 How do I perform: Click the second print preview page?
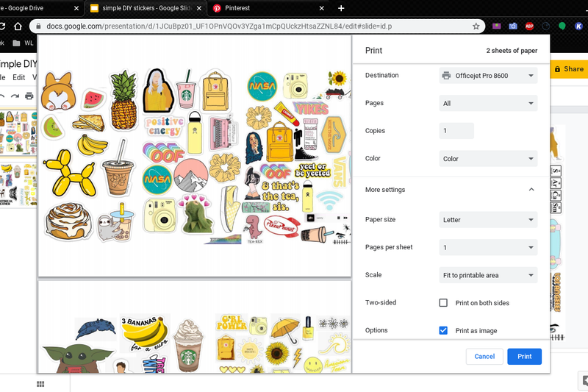pos(195,327)
